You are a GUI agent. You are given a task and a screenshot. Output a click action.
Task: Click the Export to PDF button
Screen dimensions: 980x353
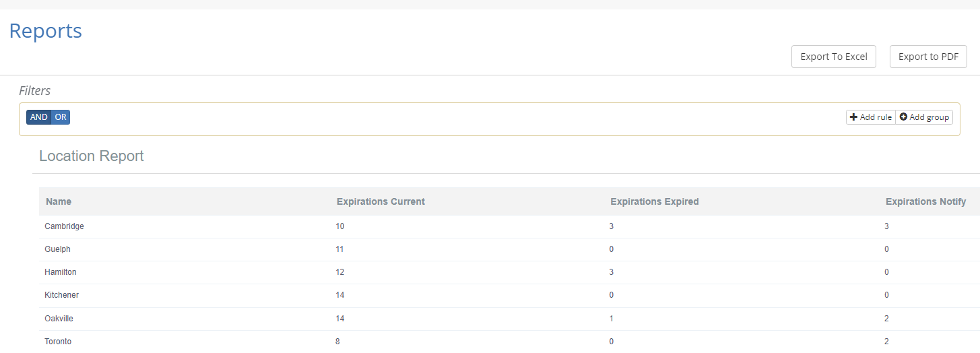[928, 57]
